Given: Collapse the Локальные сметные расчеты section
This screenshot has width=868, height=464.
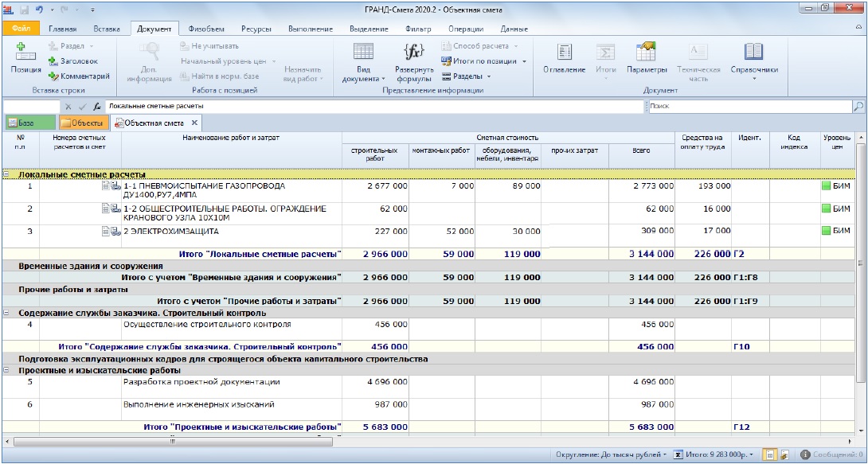Looking at the screenshot, I should click(6, 174).
